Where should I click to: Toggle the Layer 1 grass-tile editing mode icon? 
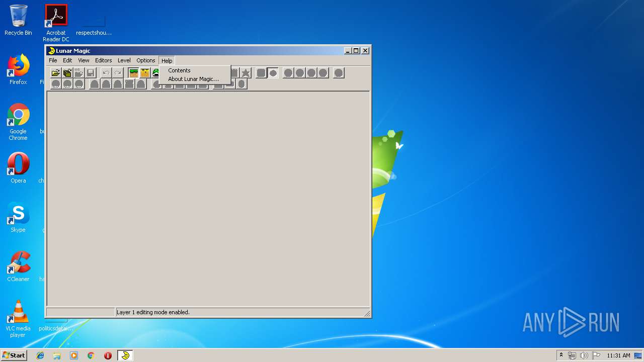click(133, 73)
